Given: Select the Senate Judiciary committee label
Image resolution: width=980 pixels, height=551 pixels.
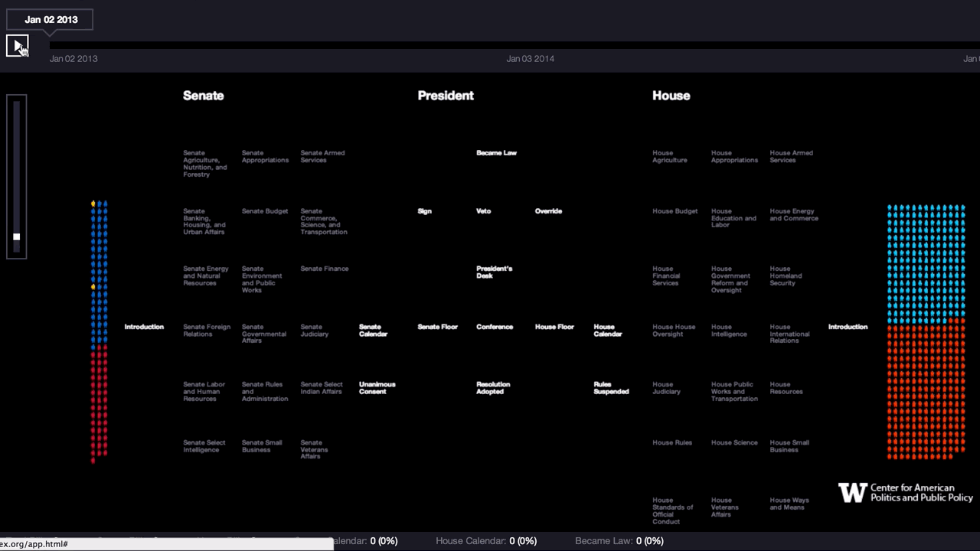Looking at the screenshot, I should (x=315, y=331).
